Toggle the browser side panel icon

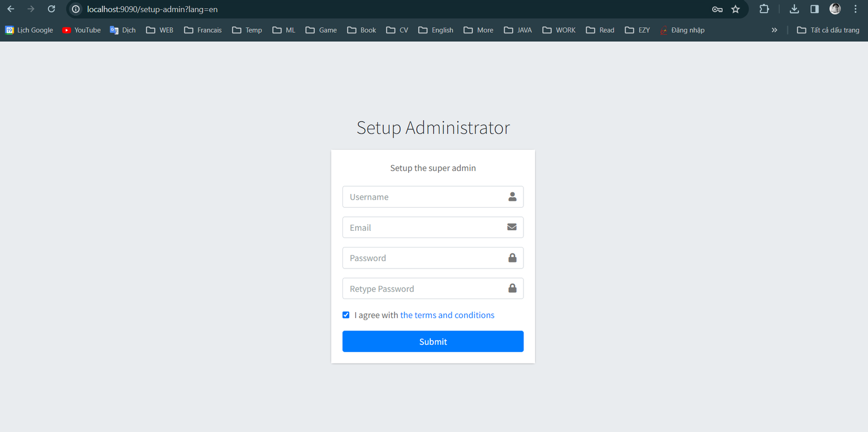pos(814,9)
